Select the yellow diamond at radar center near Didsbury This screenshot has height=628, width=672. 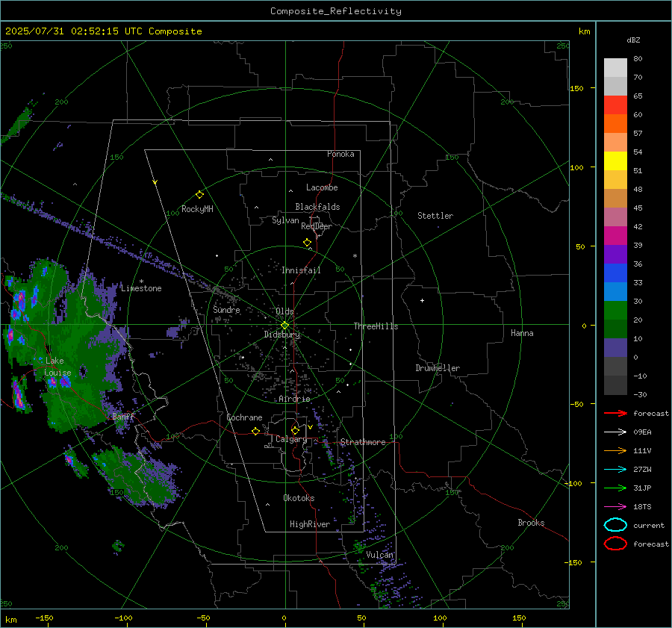(x=284, y=326)
